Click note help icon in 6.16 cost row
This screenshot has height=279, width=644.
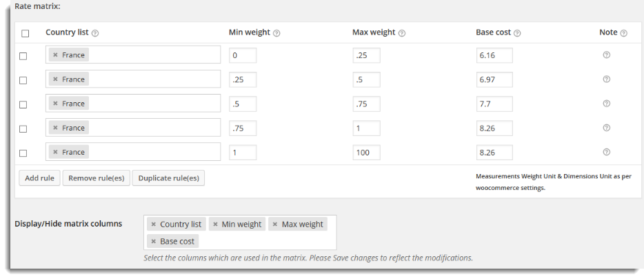(x=606, y=55)
